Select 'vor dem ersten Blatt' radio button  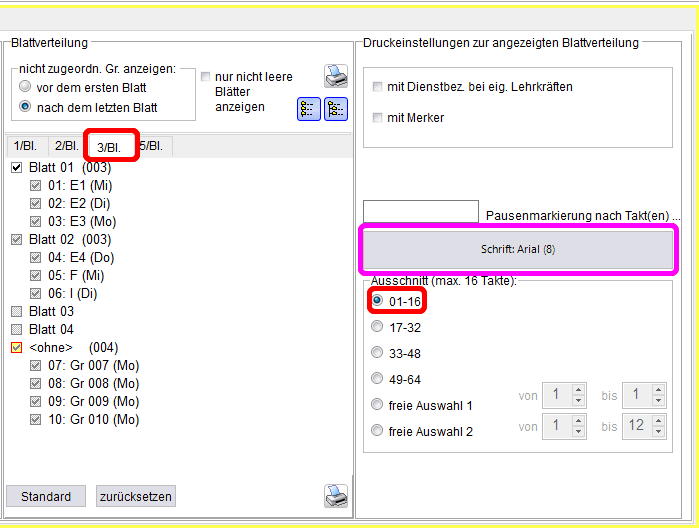(x=25, y=87)
